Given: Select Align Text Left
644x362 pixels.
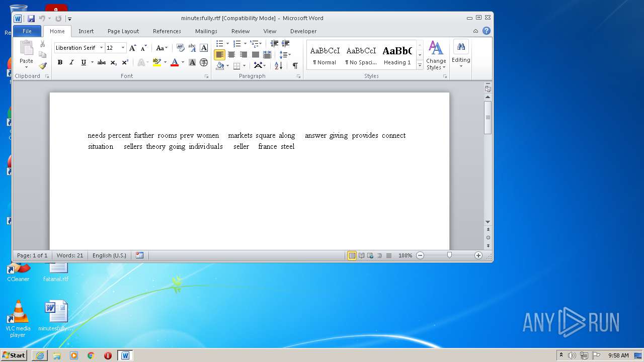Looking at the screenshot, I should [x=219, y=55].
